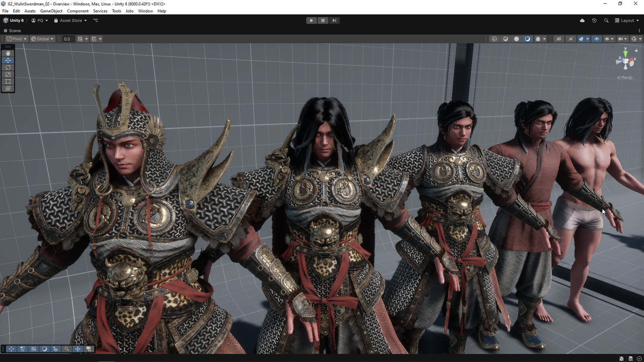Toggle gizmos visibility button
The width and height of the screenshot is (644, 362).
(634, 39)
